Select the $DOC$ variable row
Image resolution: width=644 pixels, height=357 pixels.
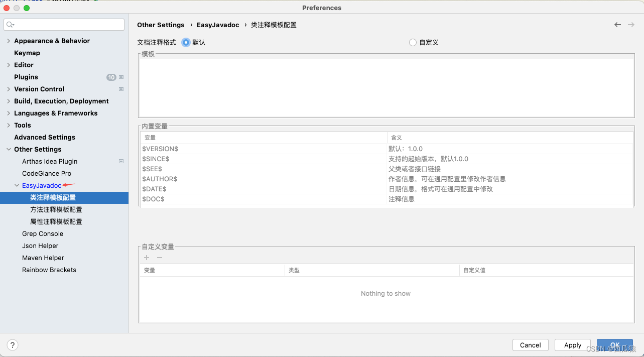coord(387,199)
